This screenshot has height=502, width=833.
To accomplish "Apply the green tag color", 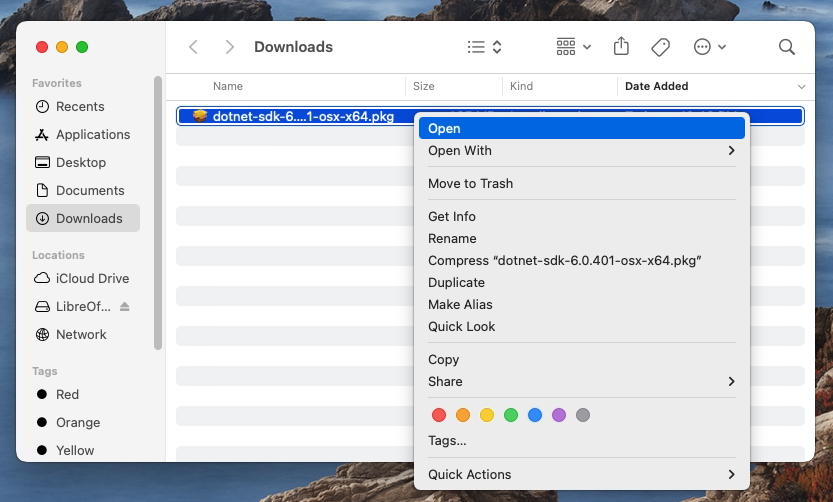I will pos(511,415).
